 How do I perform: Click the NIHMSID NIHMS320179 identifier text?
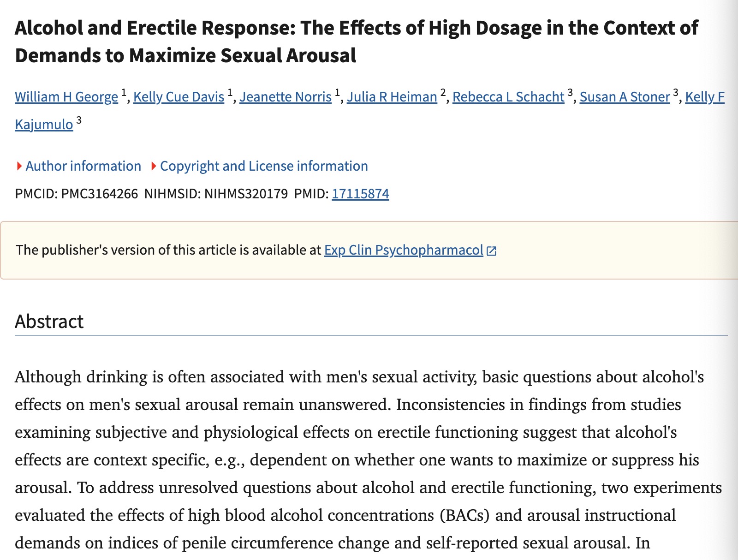coord(216,194)
